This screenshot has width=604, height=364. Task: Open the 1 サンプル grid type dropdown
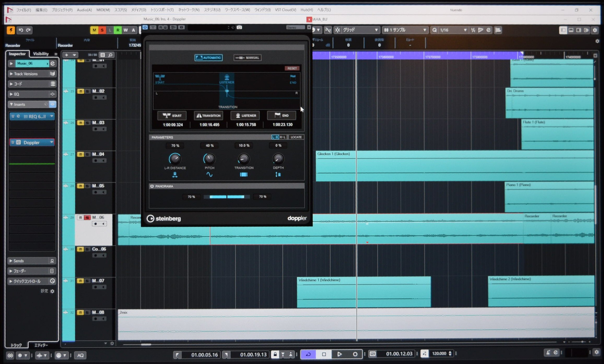point(406,30)
